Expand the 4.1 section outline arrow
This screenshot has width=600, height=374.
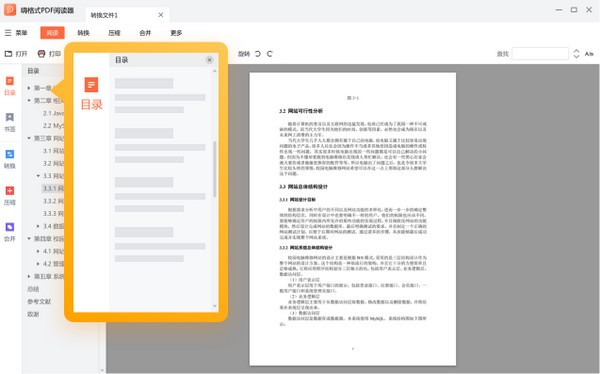(x=38, y=252)
